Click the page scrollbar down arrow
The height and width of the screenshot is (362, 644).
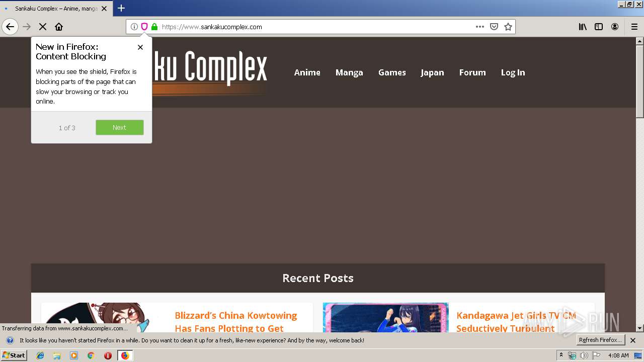(639, 328)
